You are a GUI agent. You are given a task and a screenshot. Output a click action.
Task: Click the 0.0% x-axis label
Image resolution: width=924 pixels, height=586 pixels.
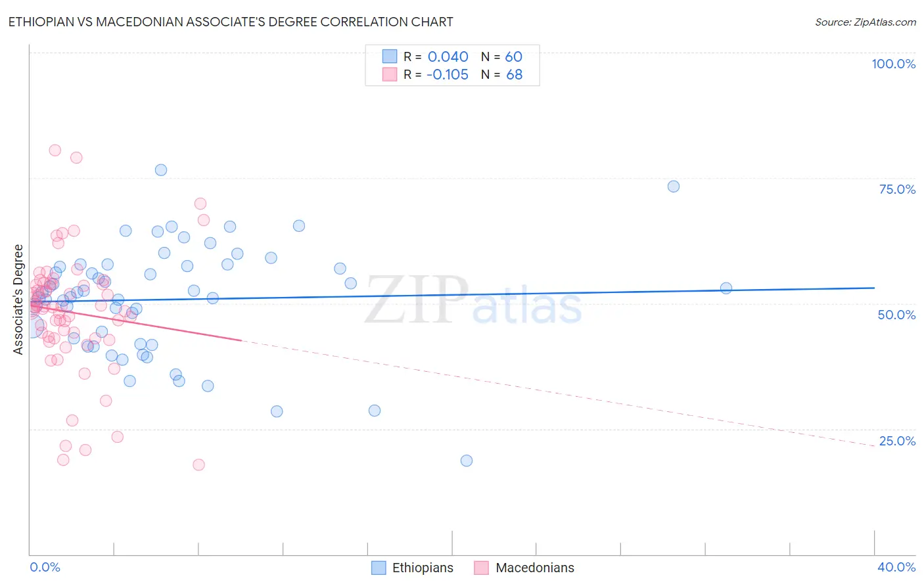pos(45,567)
